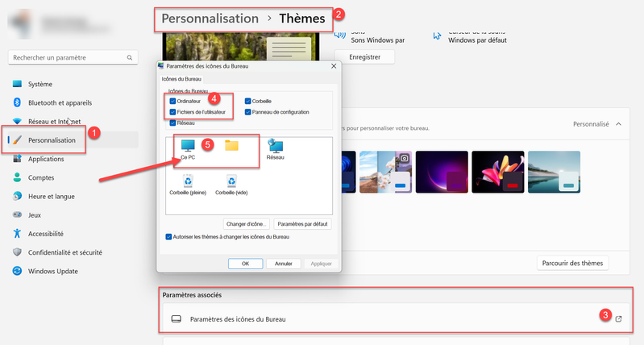Image resolution: width=644 pixels, height=345 pixels.
Task: Select the lake landscape theme thumbnail
Action: (554, 172)
